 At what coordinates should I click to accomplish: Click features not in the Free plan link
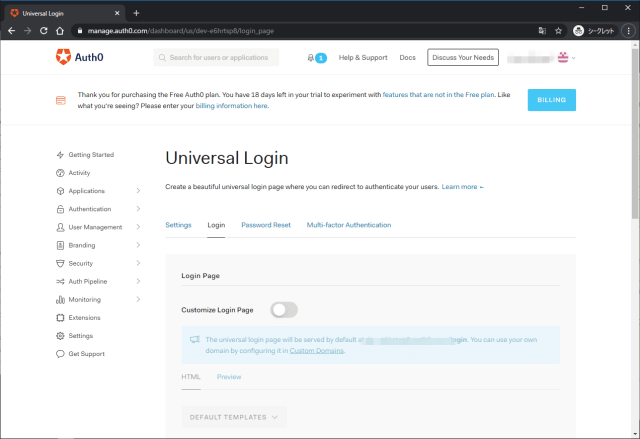click(438, 95)
